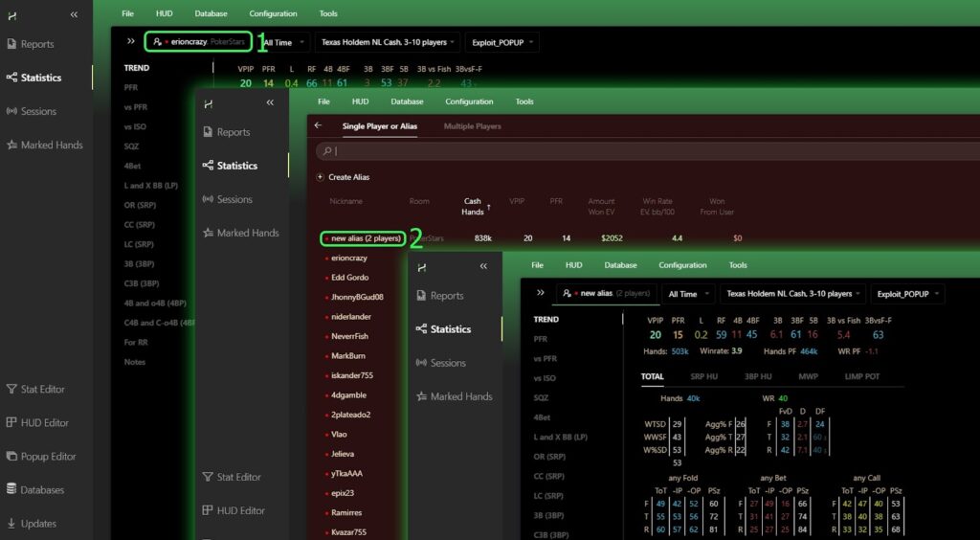The height and width of the screenshot is (540, 980).
Task: Click the player icon next to erioncrazy
Action: pos(157,42)
